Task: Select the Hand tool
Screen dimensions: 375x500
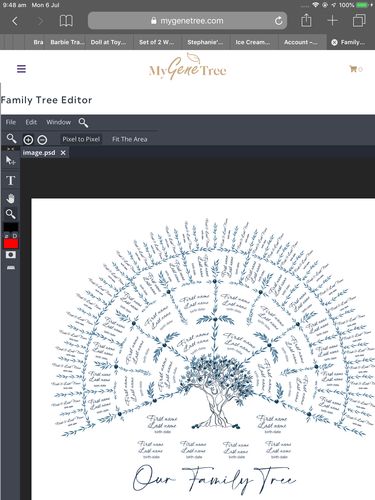Action: (x=11, y=199)
